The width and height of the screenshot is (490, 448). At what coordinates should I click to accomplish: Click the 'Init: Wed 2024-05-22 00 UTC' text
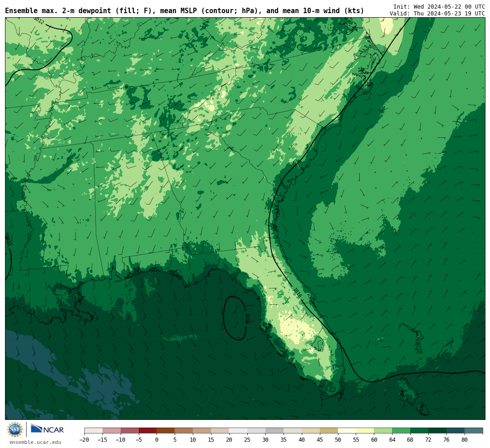[439, 6]
